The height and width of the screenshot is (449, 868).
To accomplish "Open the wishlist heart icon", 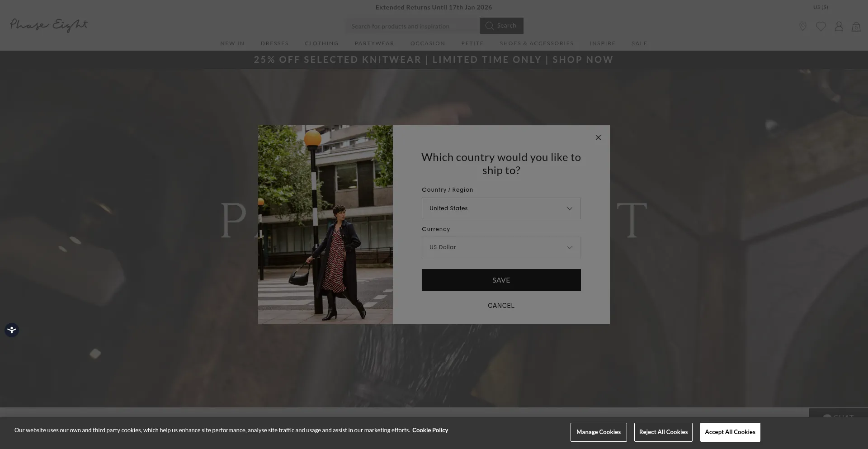I will (821, 27).
